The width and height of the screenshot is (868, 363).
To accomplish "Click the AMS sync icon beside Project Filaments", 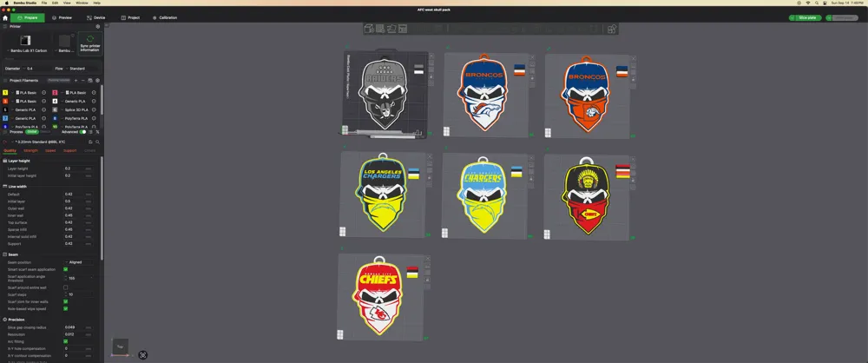I will (90, 81).
